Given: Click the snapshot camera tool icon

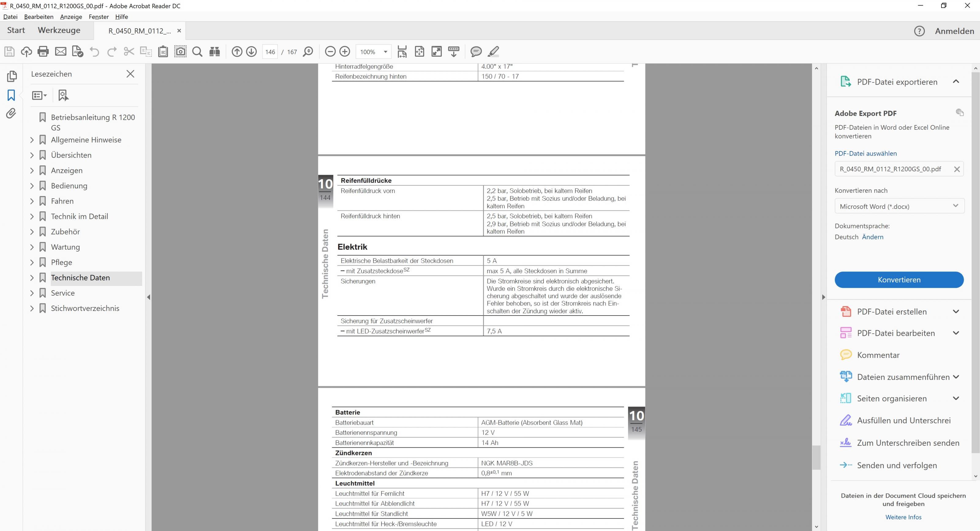Looking at the screenshot, I should (x=180, y=51).
